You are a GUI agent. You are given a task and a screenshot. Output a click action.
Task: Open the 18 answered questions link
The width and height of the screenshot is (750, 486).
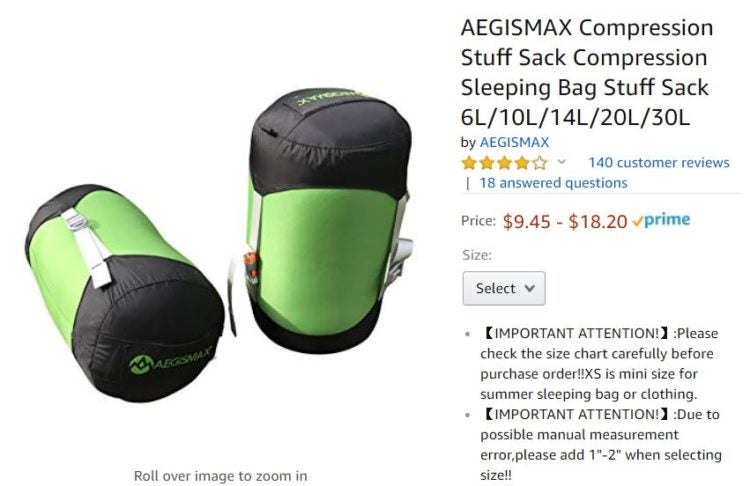point(553,183)
